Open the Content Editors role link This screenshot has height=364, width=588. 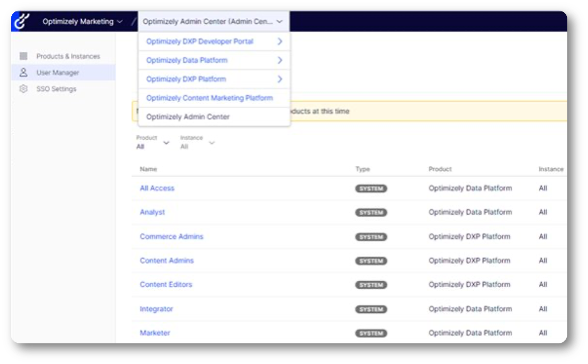click(166, 284)
